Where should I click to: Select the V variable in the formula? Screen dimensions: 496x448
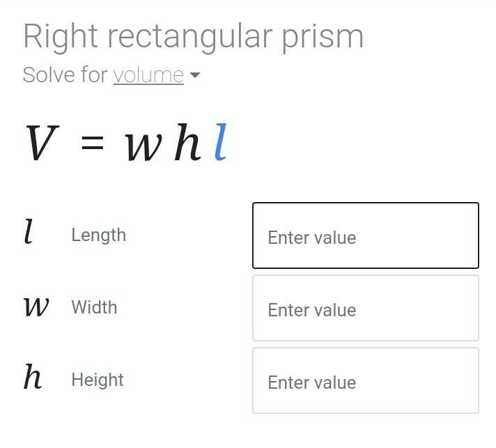pyautogui.click(x=40, y=143)
